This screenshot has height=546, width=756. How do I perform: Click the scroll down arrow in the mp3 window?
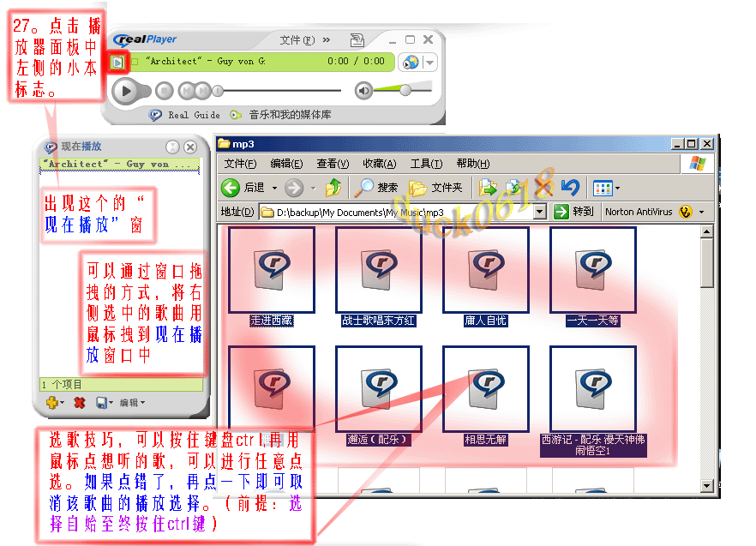click(707, 486)
